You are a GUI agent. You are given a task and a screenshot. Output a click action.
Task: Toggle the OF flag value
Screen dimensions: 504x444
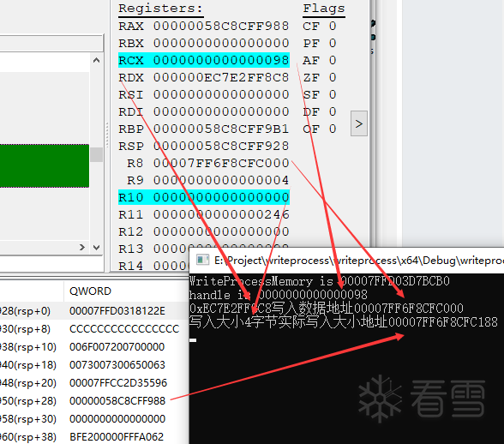(333, 129)
